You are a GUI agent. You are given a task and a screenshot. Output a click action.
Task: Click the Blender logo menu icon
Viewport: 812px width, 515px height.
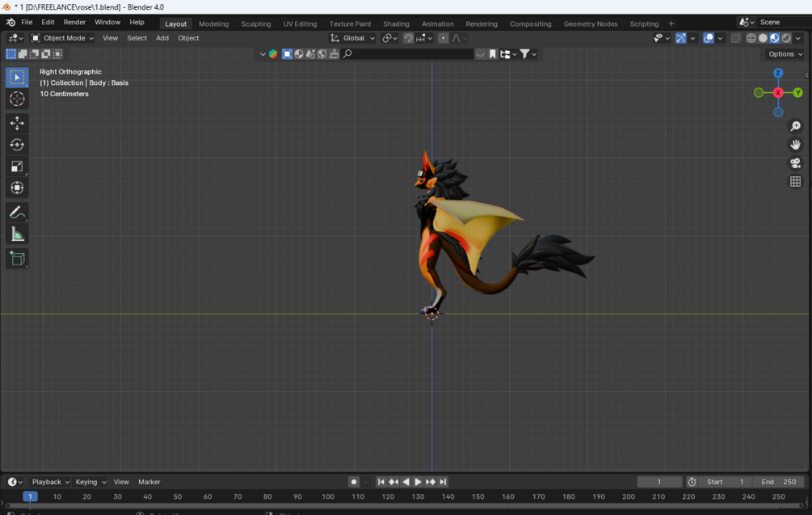(11, 23)
